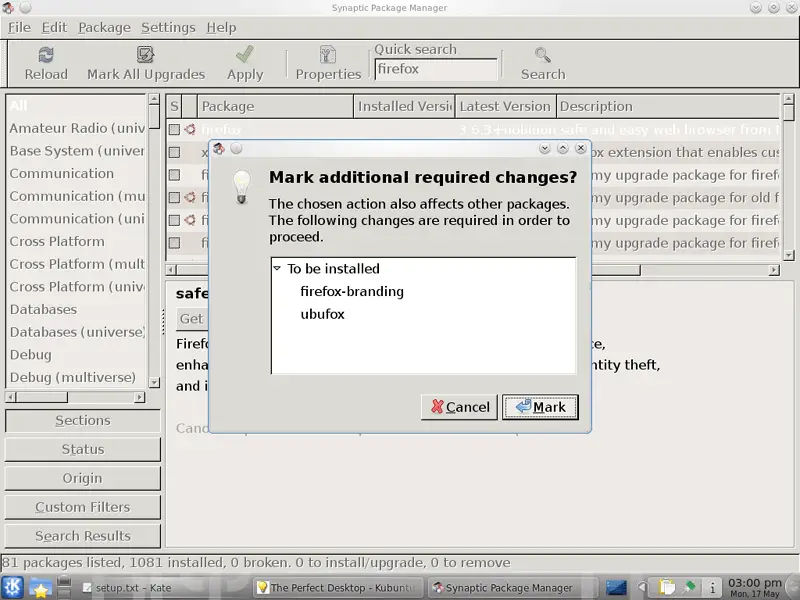Click the device notifier icon beside the folder

tap(63, 587)
